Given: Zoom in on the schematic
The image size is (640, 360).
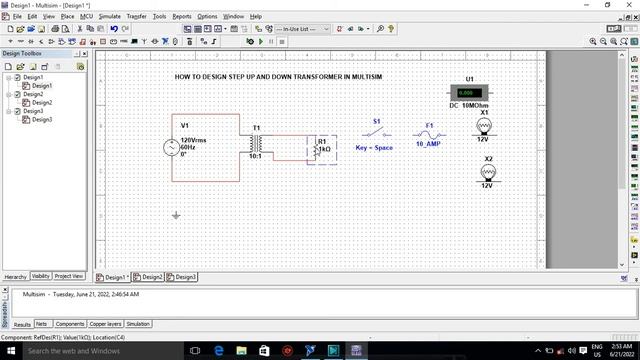Looking at the screenshot, I should point(593,42).
